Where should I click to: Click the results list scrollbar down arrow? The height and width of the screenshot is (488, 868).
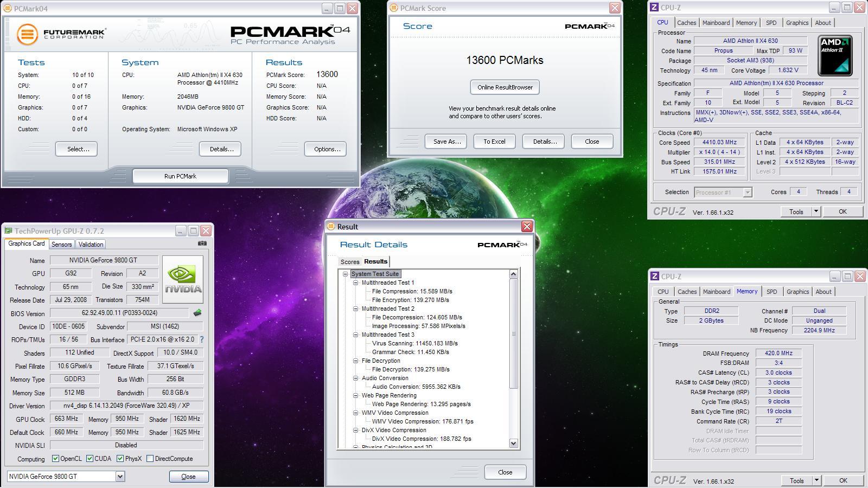(514, 444)
